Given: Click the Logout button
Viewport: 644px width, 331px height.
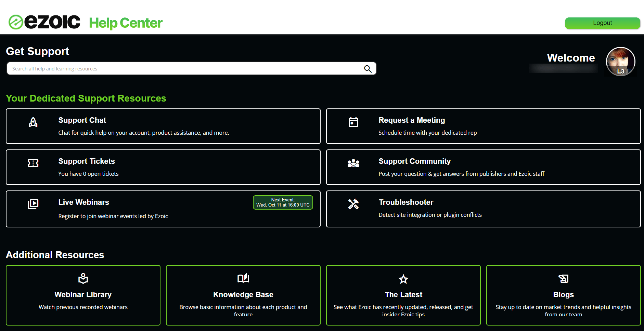Looking at the screenshot, I should point(602,23).
